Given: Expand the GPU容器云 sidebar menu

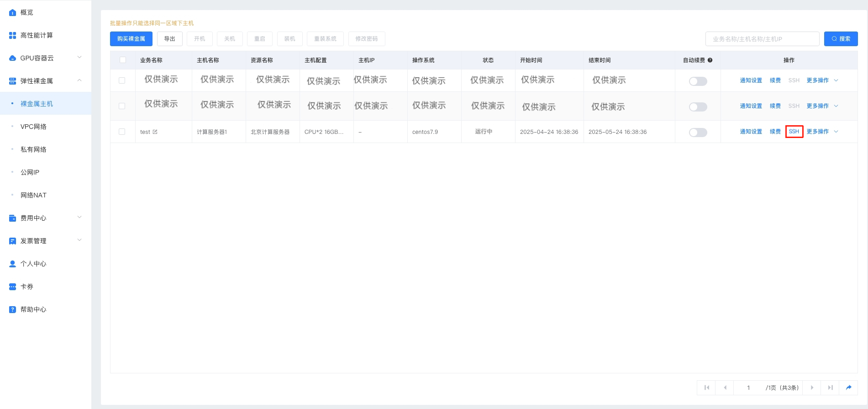Looking at the screenshot, I should [79, 58].
